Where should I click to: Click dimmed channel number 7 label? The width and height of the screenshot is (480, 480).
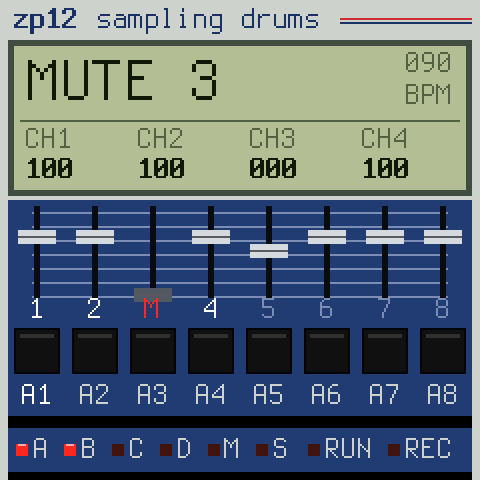pyautogui.click(x=384, y=308)
